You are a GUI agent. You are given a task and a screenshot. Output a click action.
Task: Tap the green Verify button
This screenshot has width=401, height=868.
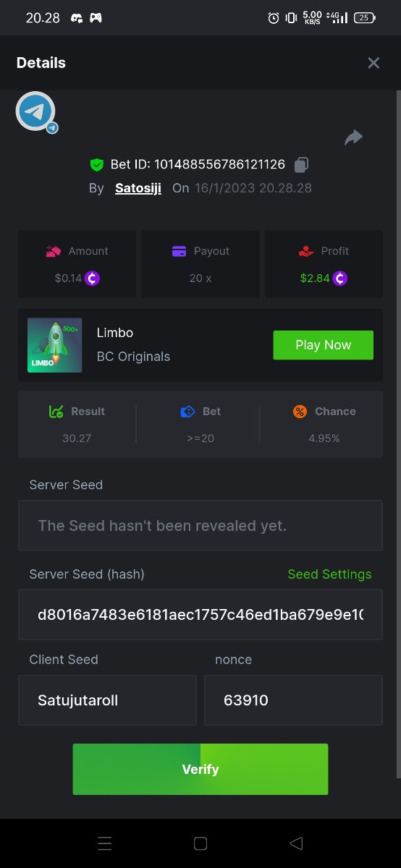tap(200, 769)
